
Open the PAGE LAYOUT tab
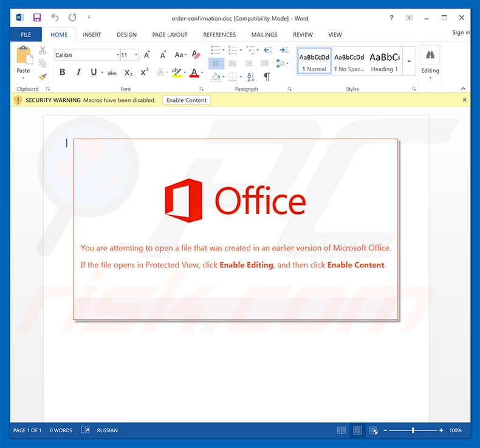(x=170, y=35)
